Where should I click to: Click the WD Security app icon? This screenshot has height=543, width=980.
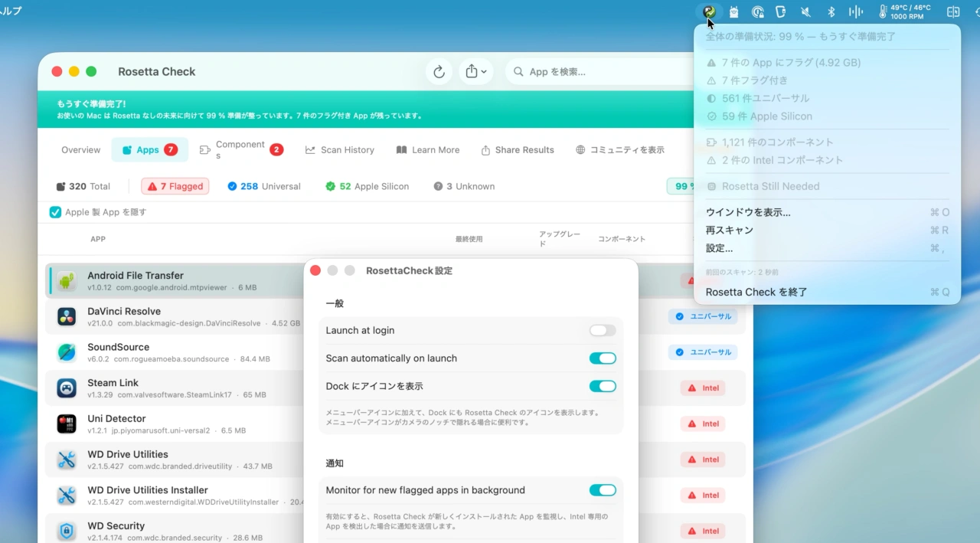click(67, 531)
